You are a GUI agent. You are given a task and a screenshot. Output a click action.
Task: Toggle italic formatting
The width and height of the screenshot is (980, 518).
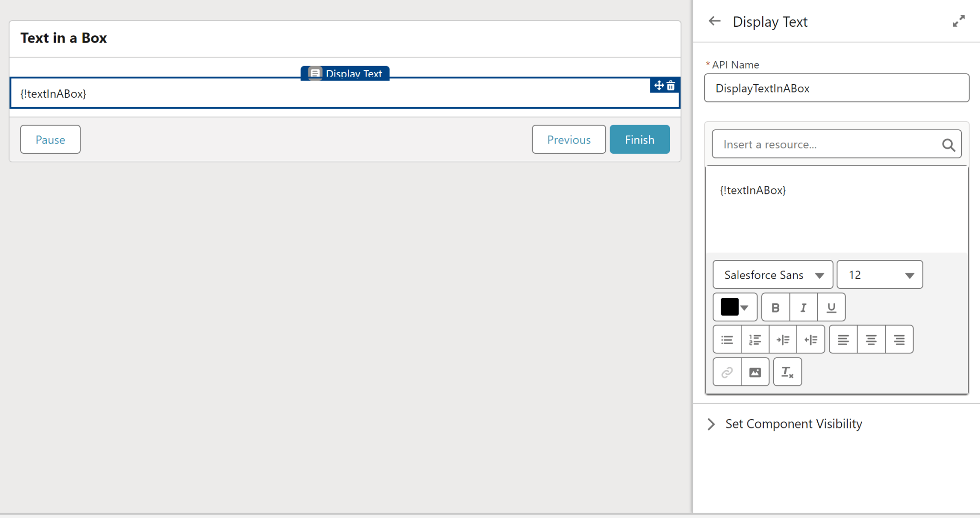pyautogui.click(x=803, y=307)
